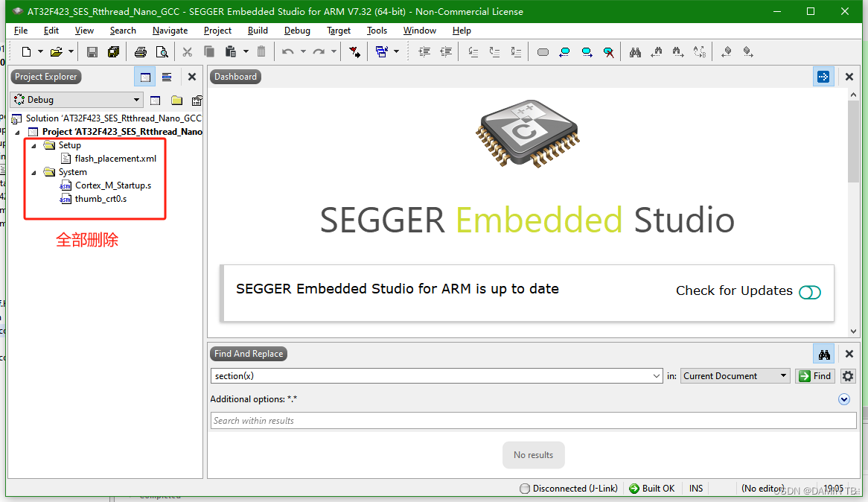Viewport: 868px width, 502px height.
Task: Open the Paste dropdown arrow
Action: [x=246, y=52]
